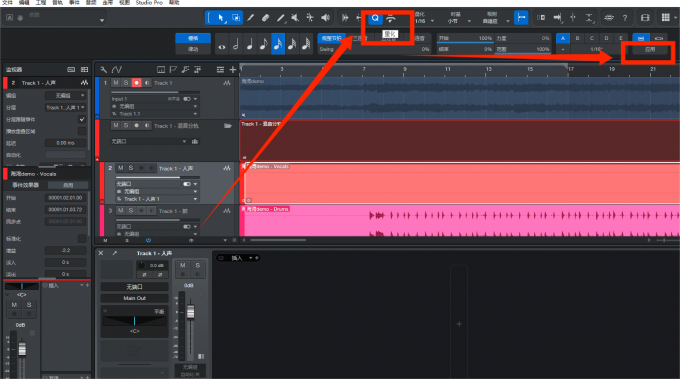
Task: Open the Quantize panel Q icon
Action: [x=375, y=18]
